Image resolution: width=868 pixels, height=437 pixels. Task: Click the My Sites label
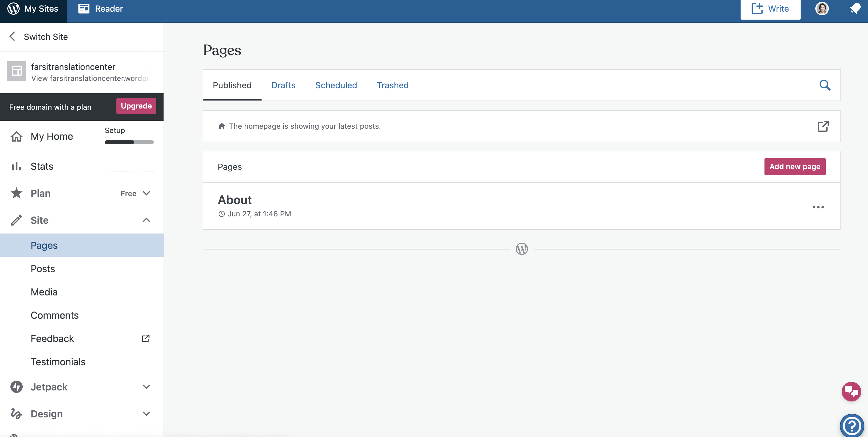[41, 9]
